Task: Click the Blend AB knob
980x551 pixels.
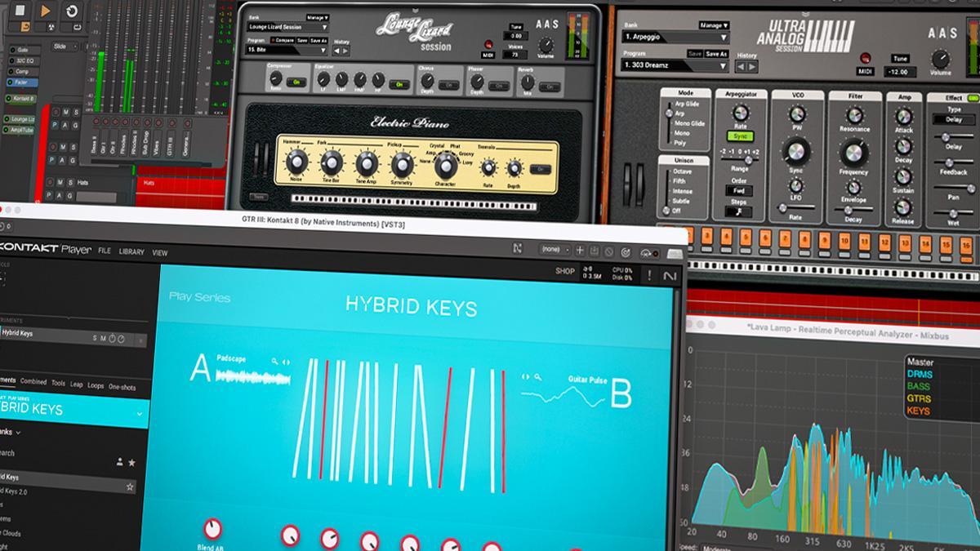Action: click(x=212, y=528)
